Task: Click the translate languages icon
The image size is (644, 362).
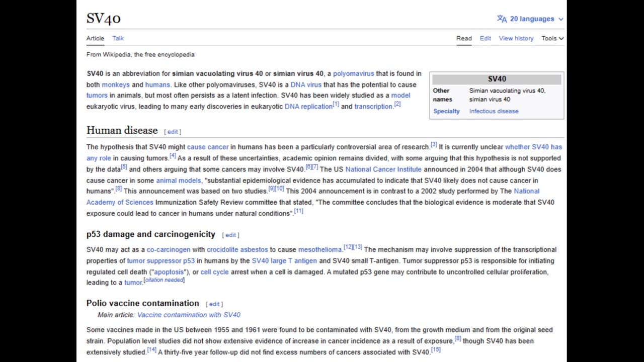Action: coord(502,19)
